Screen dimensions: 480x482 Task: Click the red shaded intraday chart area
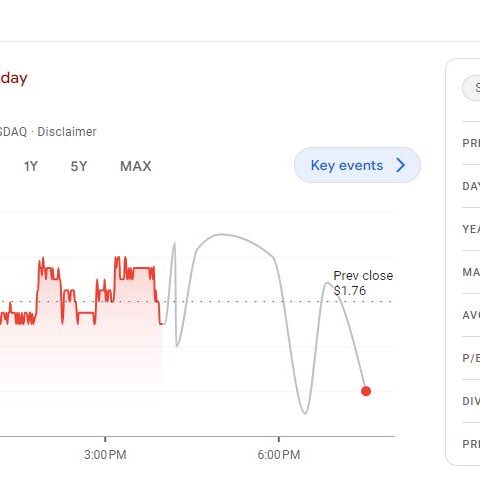[x=80, y=353]
